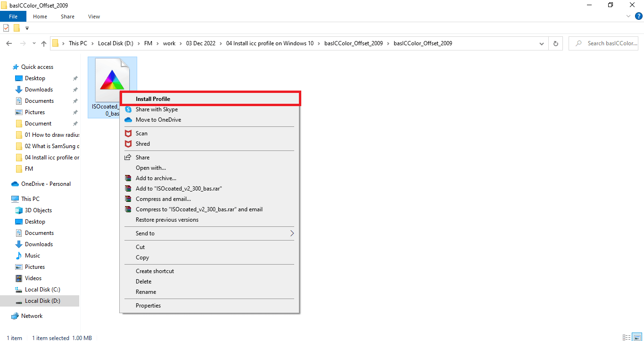Open the address bar history dropdown
The width and height of the screenshot is (644, 341).
click(x=541, y=43)
